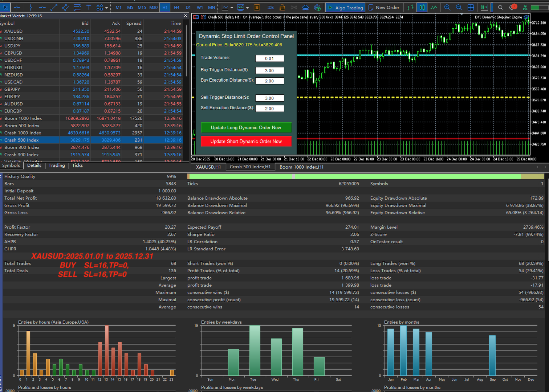Screen dimensions: 549x392
Task: Select the EURUSD row in Market Watch
Action: pos(91,68)
